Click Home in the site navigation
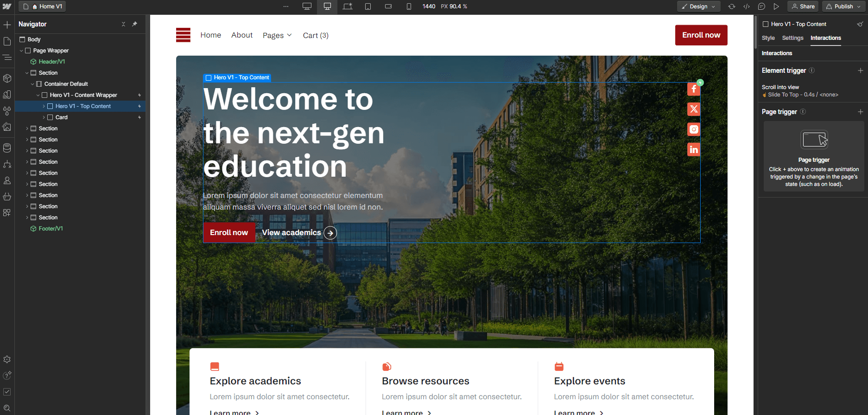Image resolution: width=868 pixels, height=415 pixels. tap(211, 35)
